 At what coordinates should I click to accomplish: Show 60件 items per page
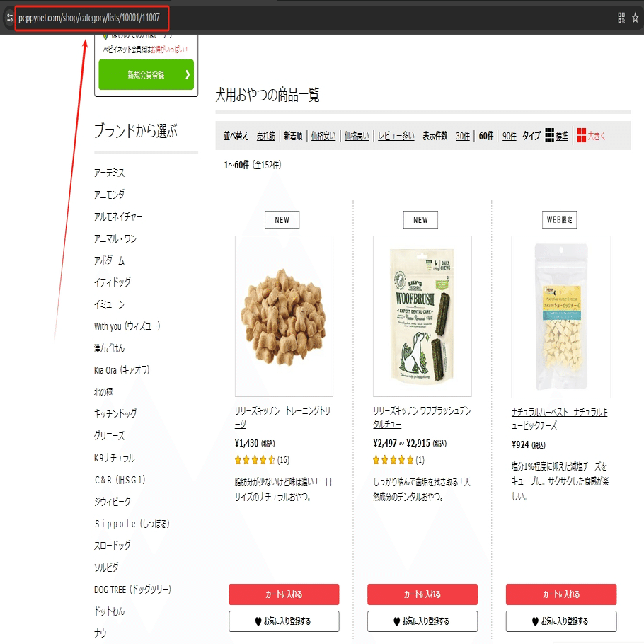point(486,136)
